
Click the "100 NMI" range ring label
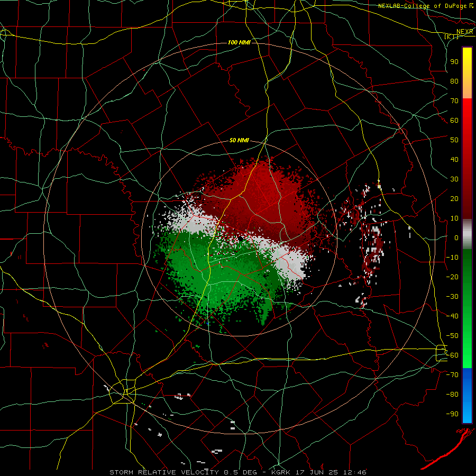[239, 42]
